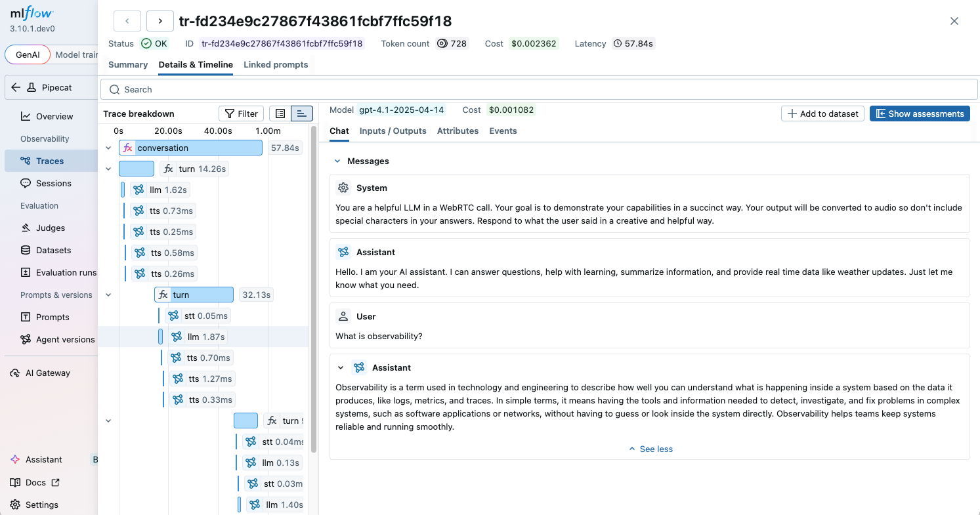Image resolution: width=980 pixels, height=515 pixels.
Task: Switch to Model training mode
Action: (x=76, y=54)
